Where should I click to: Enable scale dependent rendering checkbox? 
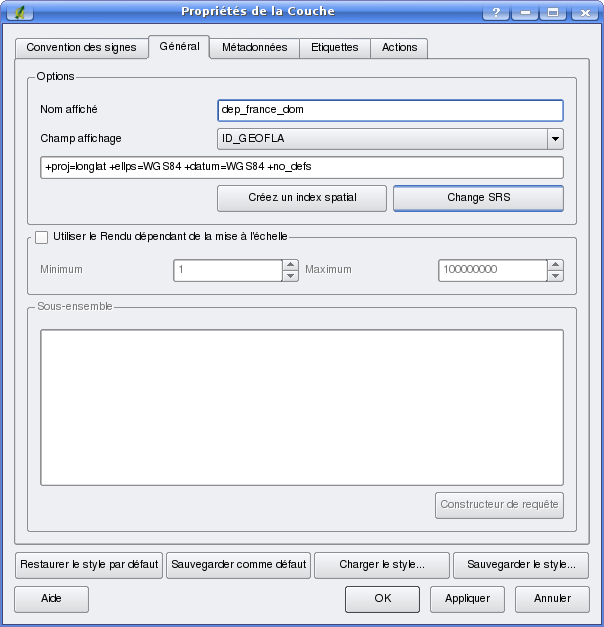42,237
